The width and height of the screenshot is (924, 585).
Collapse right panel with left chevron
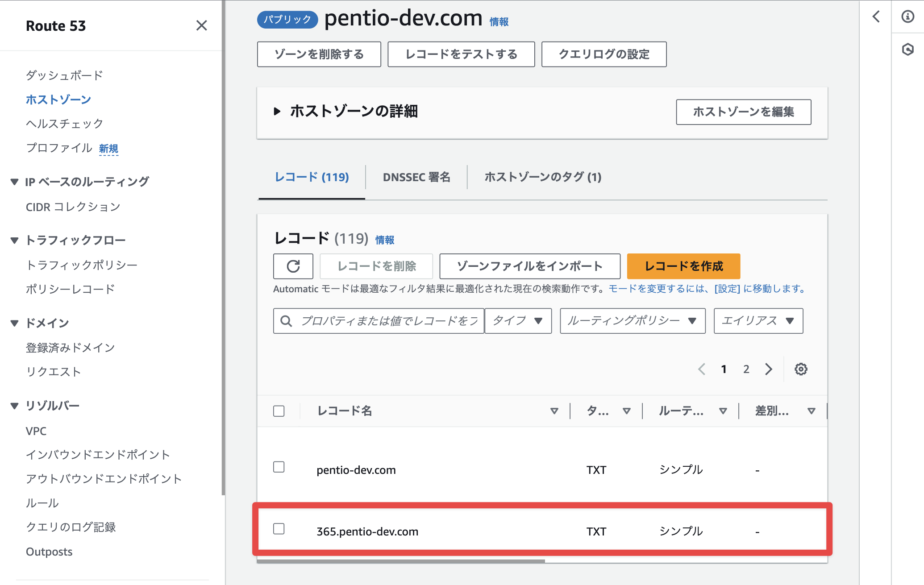876,17
